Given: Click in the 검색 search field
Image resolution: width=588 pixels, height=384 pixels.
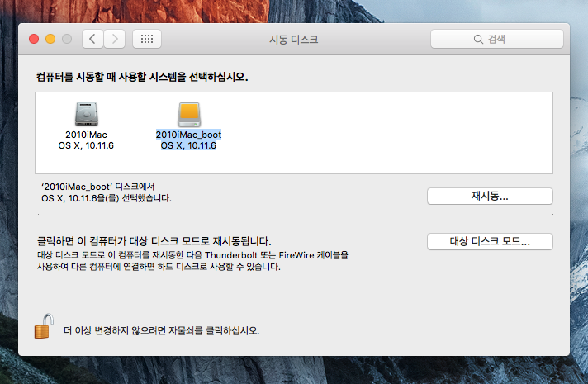Looking at the screenshot, I should pyautogui.click(x=497, y=39).
